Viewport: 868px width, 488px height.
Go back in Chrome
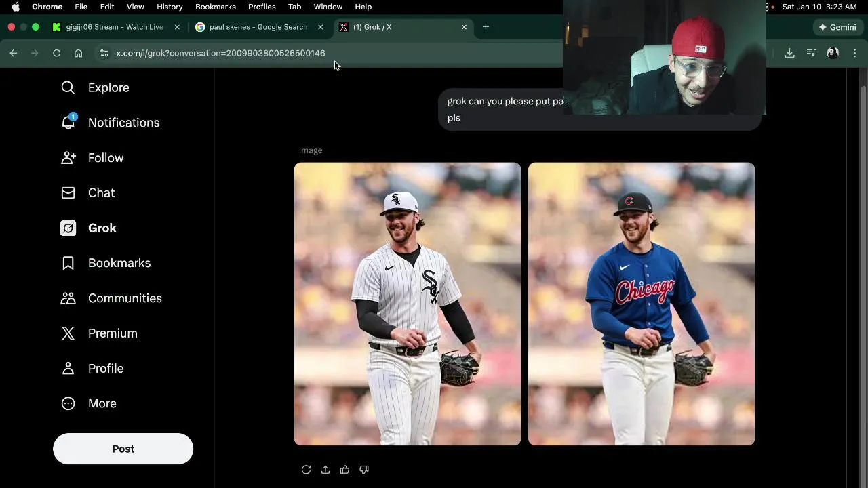point(14,53)
